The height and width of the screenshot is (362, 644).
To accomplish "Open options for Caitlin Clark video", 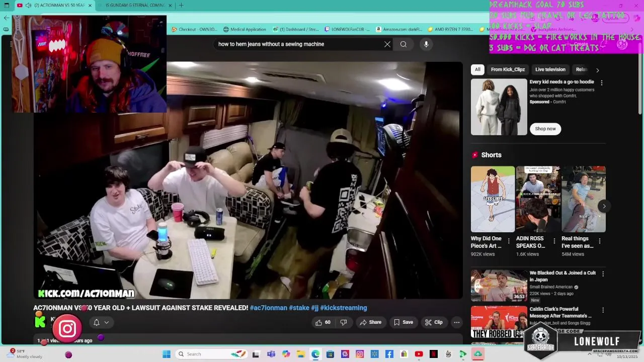I will (x=603, y=310).
